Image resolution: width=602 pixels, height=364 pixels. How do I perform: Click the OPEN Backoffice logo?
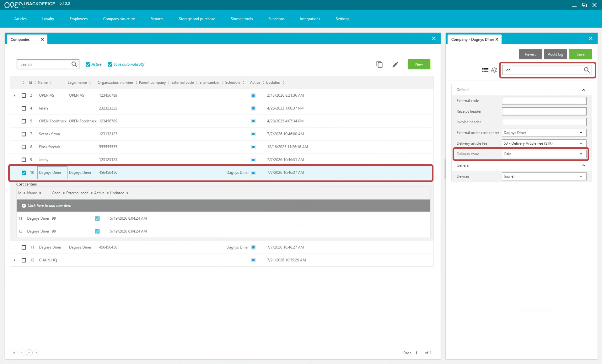pos(30,4)
